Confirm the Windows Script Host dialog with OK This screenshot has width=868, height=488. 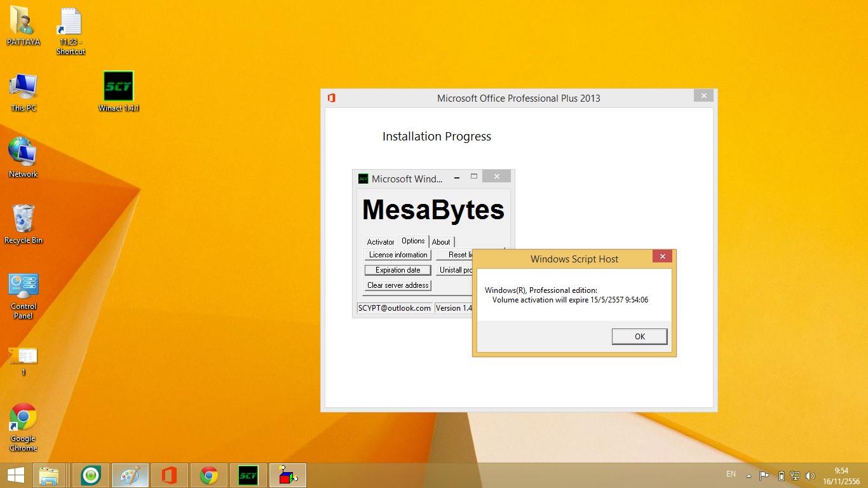pos(639,337)
